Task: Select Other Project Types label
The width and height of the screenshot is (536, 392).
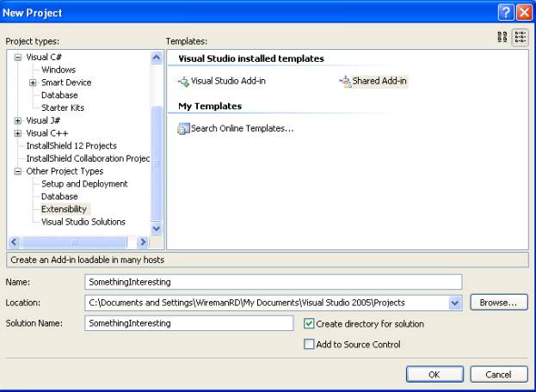Action: 65,171
